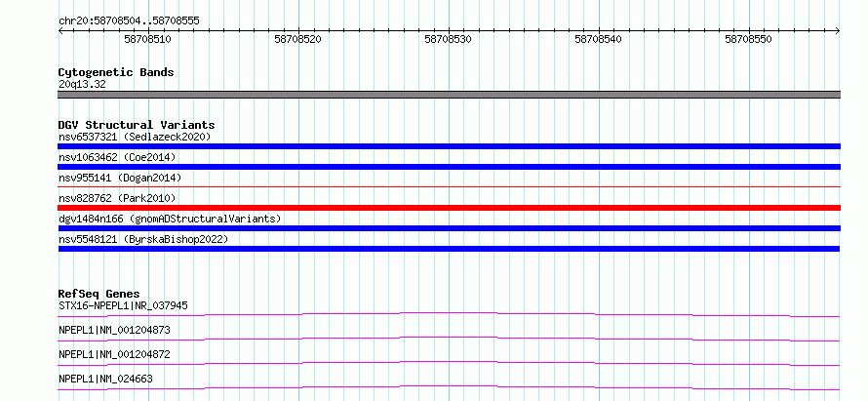This screenshot has height=401, width=868.
Task: Click the NPEPL1|NM_001204873 transcript label
Action: (x=114, y=330)
